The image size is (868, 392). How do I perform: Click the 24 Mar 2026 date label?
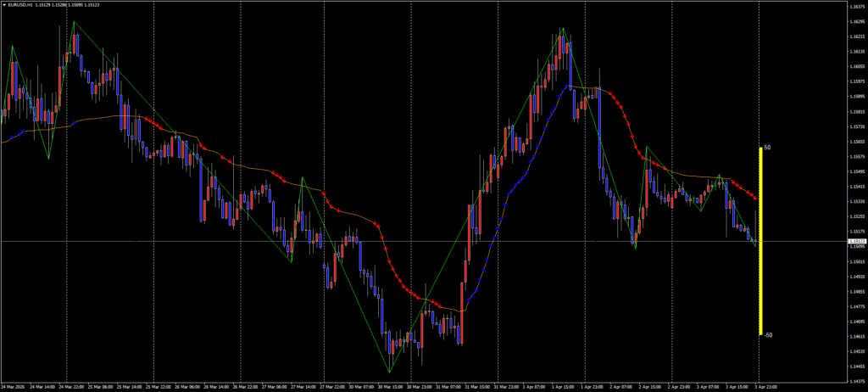(14, 387)
